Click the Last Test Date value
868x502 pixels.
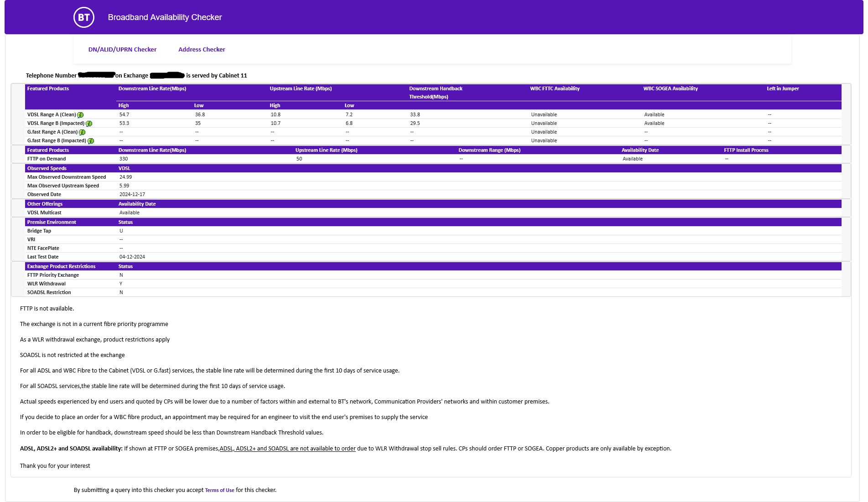132,257
